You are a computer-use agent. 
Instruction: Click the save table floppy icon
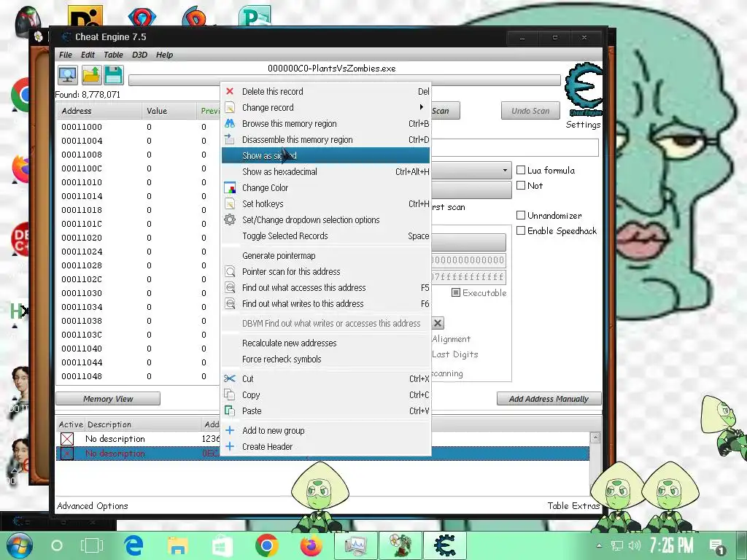pos(113,75)
